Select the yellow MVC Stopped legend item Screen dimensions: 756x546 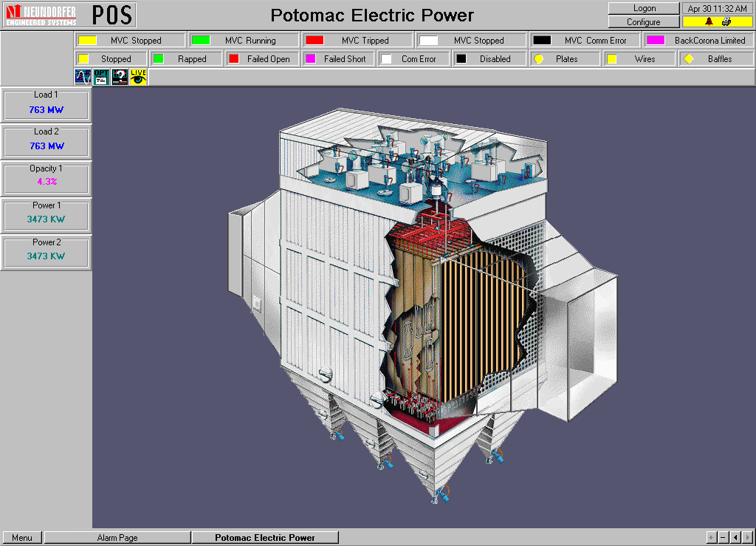(130, 41)
